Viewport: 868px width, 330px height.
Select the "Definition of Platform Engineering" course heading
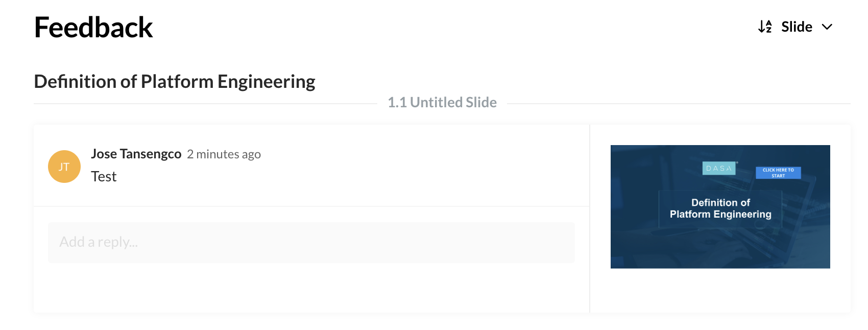[175, 82]
